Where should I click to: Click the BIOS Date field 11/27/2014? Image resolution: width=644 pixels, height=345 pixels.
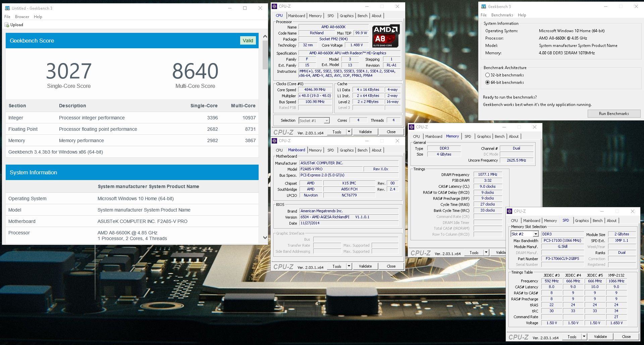click(349, 223)
